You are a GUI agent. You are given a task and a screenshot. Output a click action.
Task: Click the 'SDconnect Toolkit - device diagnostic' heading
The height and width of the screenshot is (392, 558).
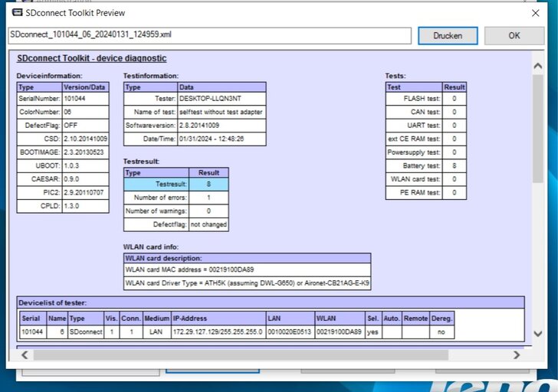tap(92, 58)
